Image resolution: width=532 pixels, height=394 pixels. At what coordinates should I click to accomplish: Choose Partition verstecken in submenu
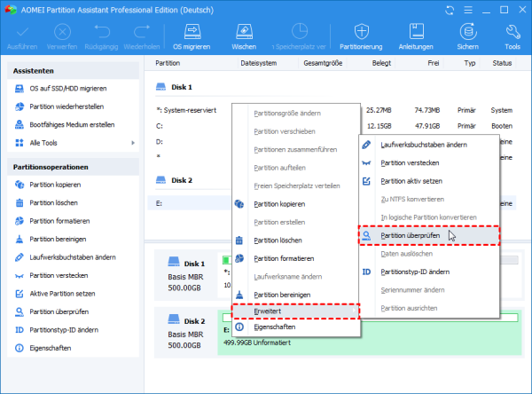tap(429, 163)
